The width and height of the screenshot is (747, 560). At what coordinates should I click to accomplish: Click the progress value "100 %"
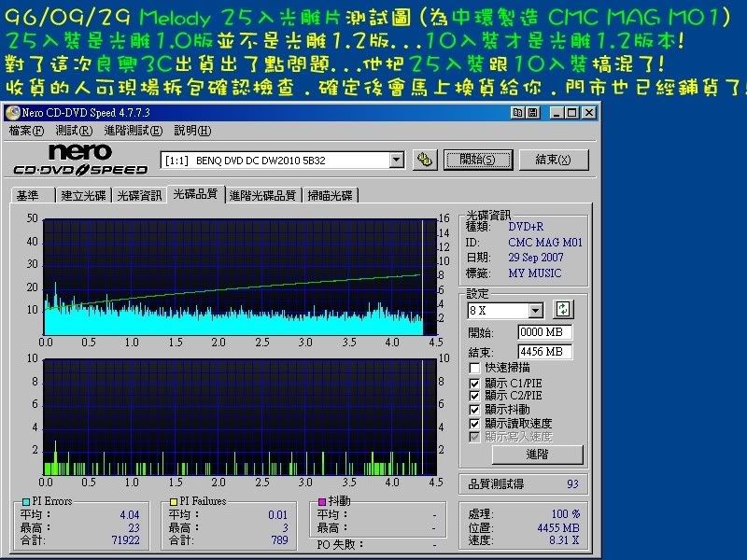(x=566, y=514)
